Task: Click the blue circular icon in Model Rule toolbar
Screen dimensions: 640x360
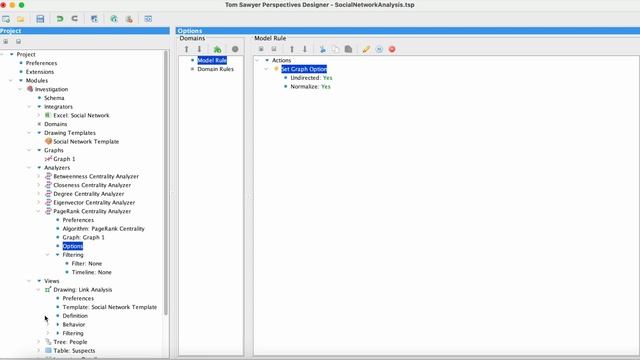Action: tap(379, 49)
